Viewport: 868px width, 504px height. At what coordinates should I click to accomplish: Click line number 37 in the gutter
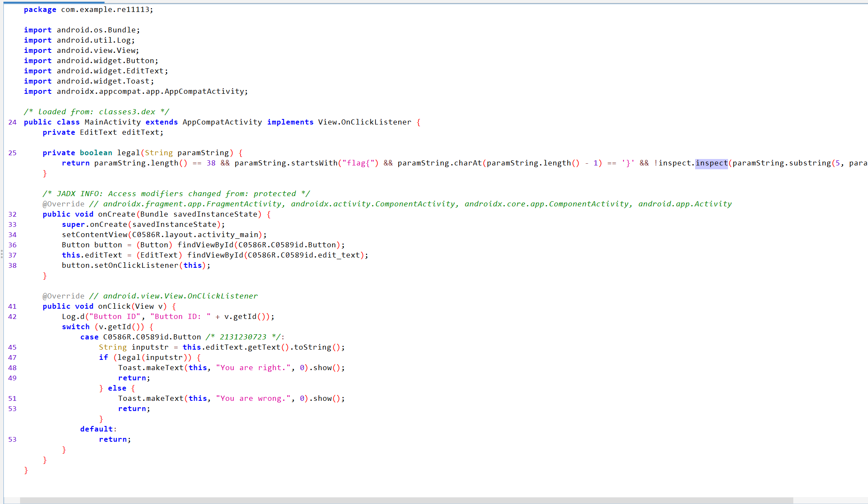(12, 255)
